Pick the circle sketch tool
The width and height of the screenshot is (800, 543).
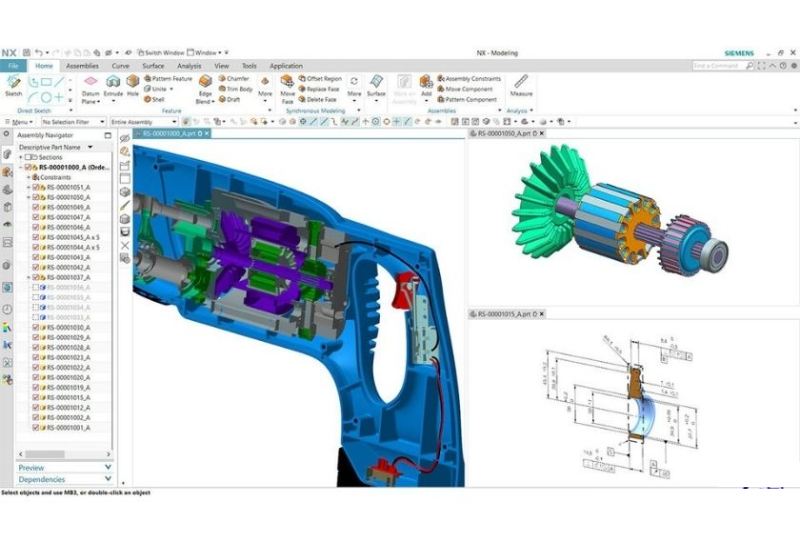coord(46,97)
